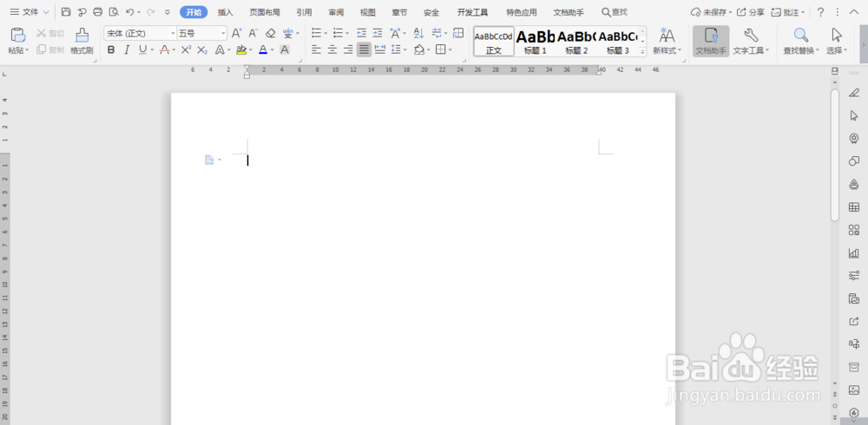Image resolution: width=868 pixels, height=425 pixels.
Task: Click the undo arrow icon
Action: (x=129, y=11)
